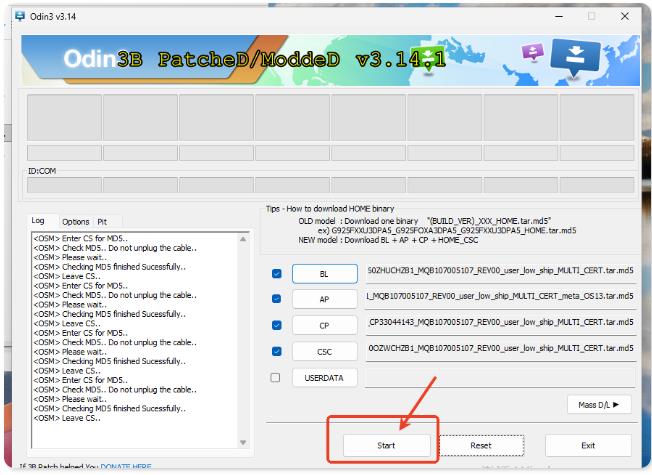This screenshot has height=475, width=652.
Task: Click the Odin3 app icon in title bar
Action: [20, 16]
